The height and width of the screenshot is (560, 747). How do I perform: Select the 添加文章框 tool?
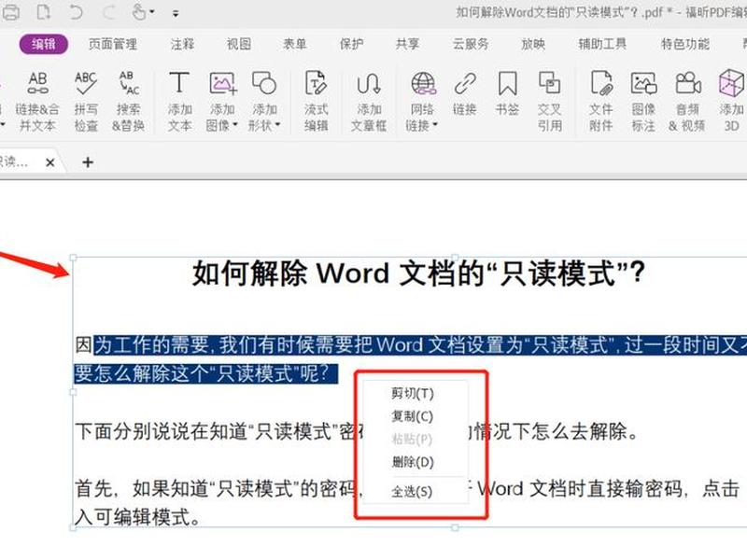(369, 101)
